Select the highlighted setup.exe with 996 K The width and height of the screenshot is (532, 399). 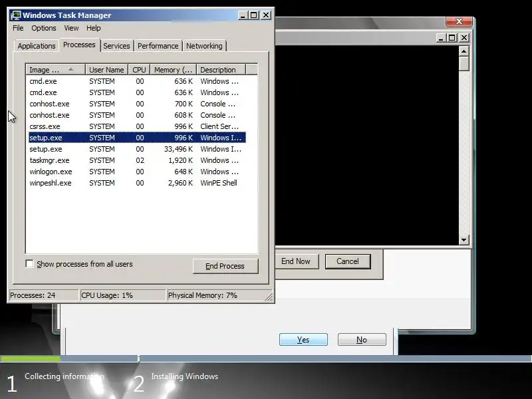(x=137, y=138)
